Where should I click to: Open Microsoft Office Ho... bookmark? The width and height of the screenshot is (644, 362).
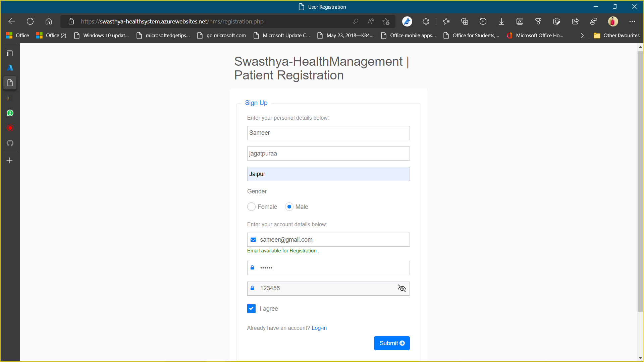point(535,36)
